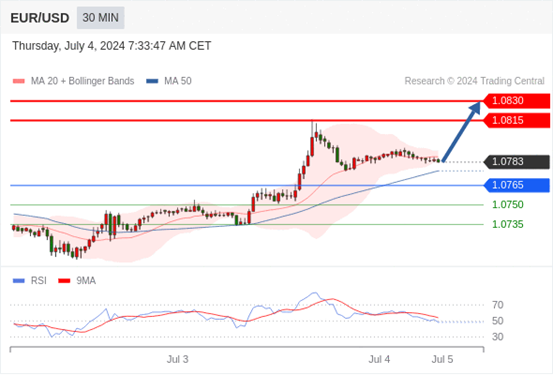Click the Jul 3 date axis label

(177, 359)
